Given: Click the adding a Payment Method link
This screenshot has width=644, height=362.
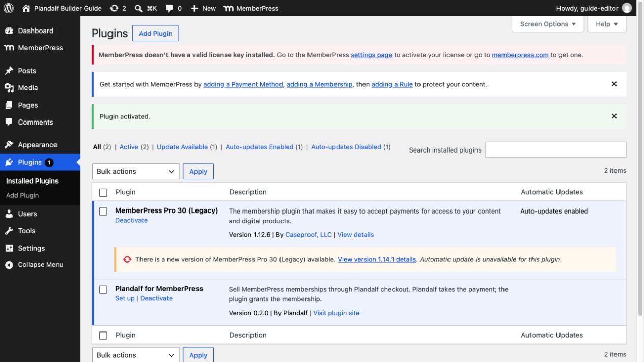Looking at the screenshot, I should (243, 84).
